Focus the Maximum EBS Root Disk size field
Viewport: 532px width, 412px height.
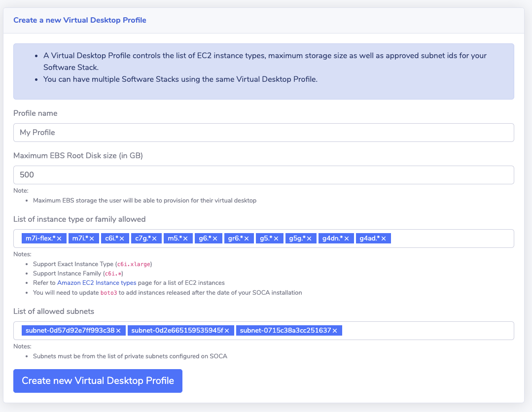coord(263,175)
